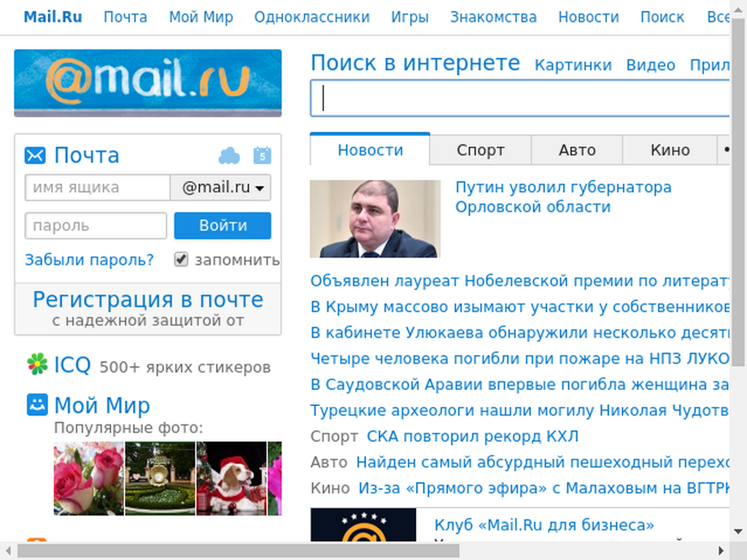
Task: Open the Мой Мир heading link
Action: tap(102, 405)
